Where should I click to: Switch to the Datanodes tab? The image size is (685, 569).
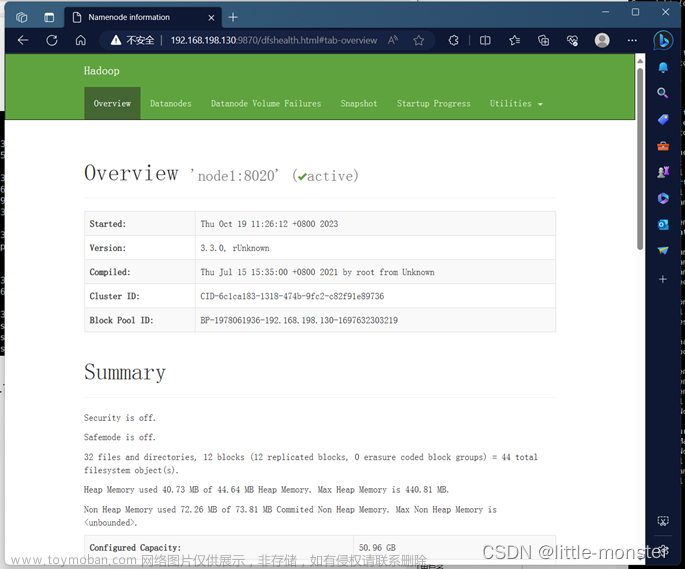coord(170,104)
